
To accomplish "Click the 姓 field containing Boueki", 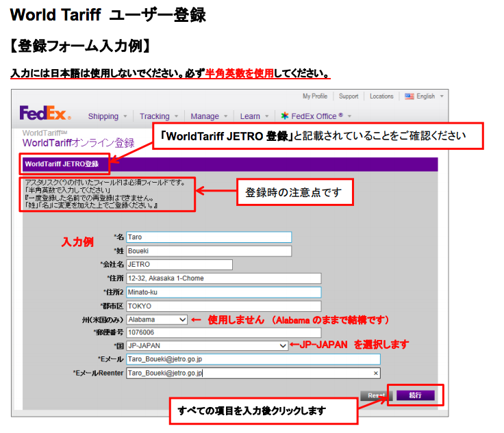I will pyautogui.click(x=209, y=251).
